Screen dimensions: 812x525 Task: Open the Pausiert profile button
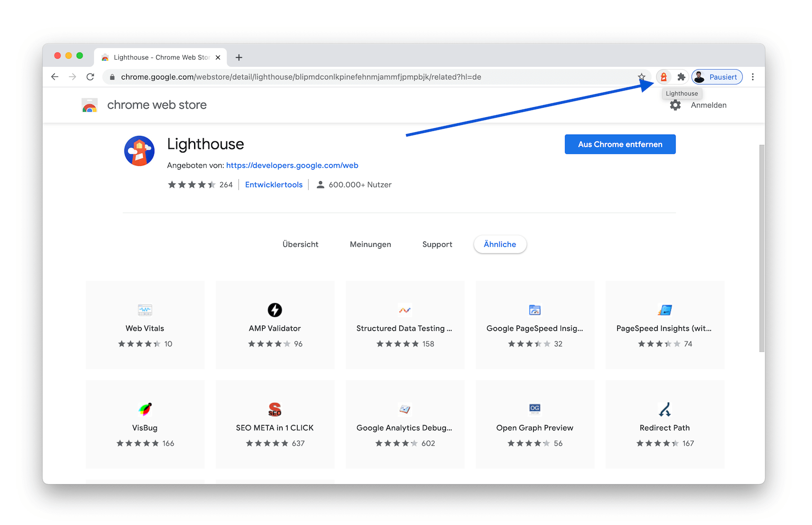(717, 77)
